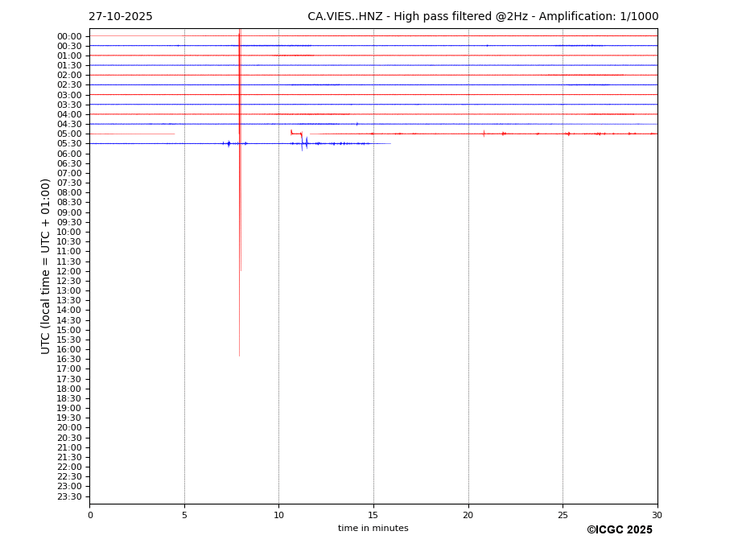This screenshot has height=560, width=746.
Task: Click the 25 tick on the minutes axis
Action: (x=563, y=515)
